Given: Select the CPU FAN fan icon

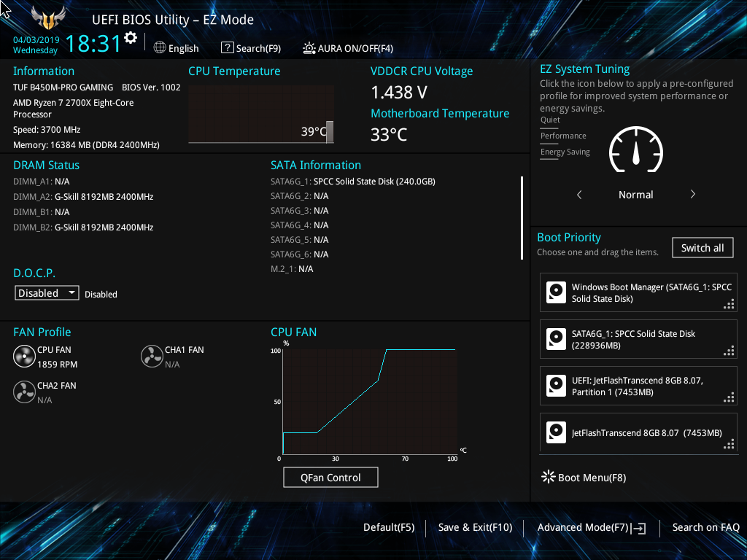Looking at the screenshot, I should [x=23, y=356].
